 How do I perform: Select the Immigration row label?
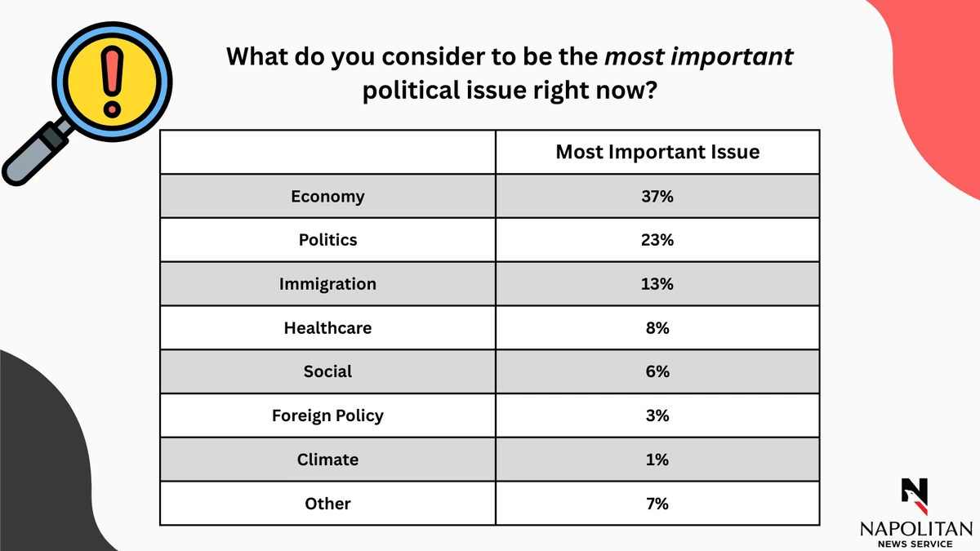[x=327, y=284]
